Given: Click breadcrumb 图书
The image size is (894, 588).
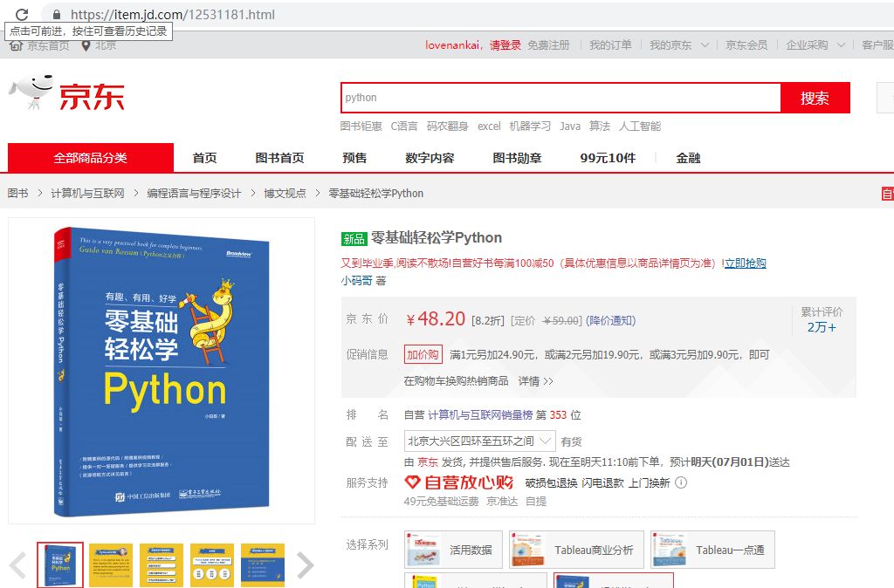Looking at the screenshot, I should 17,193.
